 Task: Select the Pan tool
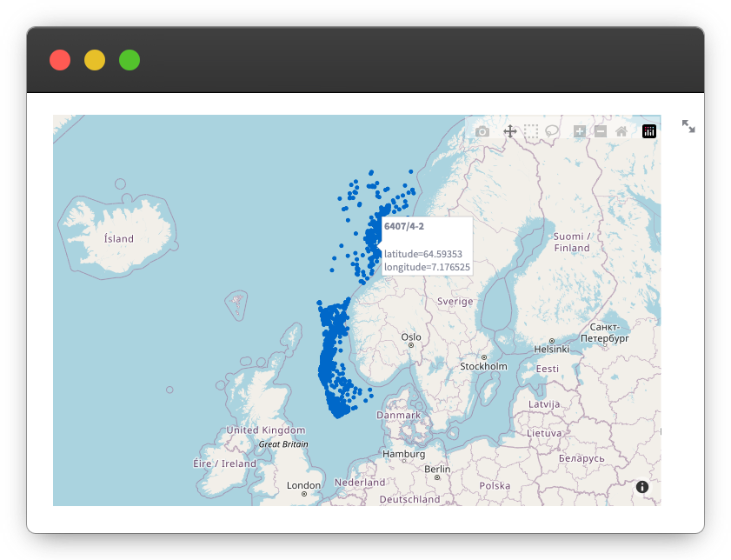click(510, 131)
